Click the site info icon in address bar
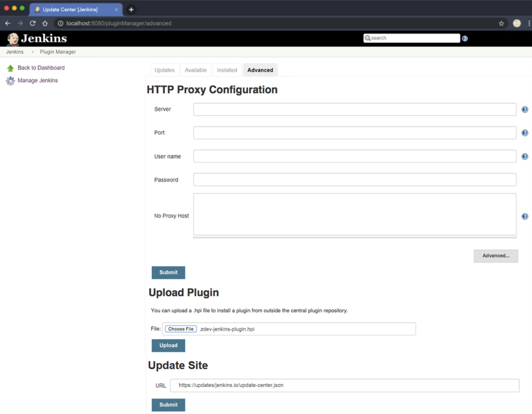 pos(60,23)
